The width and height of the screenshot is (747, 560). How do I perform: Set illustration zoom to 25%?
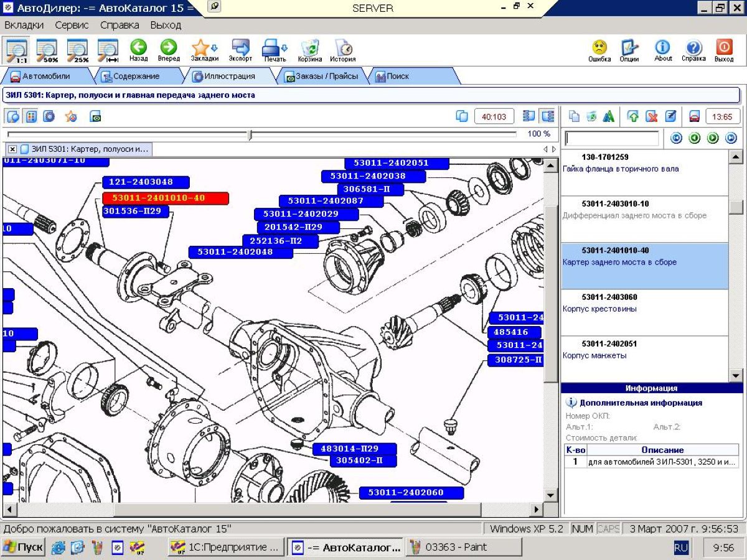tap(78, 50)
